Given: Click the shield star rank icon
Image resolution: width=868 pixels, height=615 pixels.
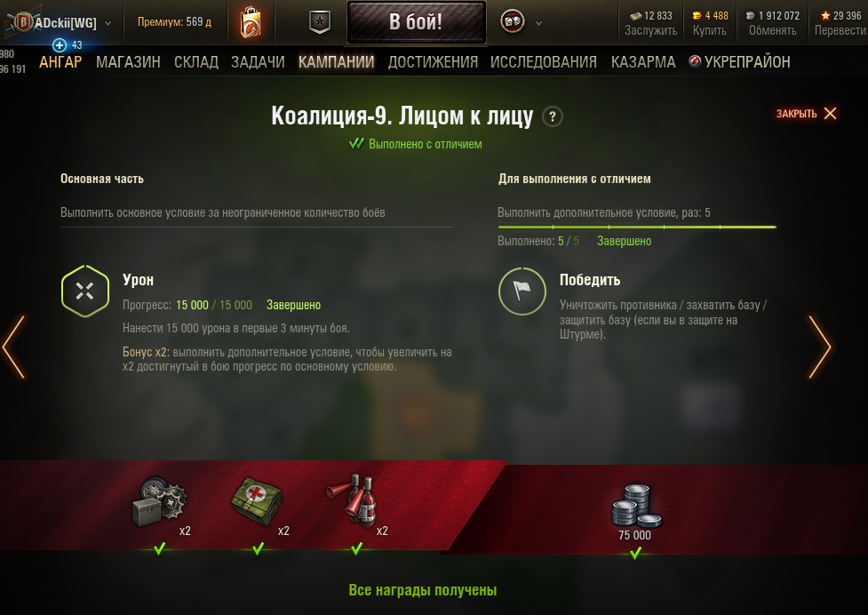Looking at the screenshot, I should (320, 22).
